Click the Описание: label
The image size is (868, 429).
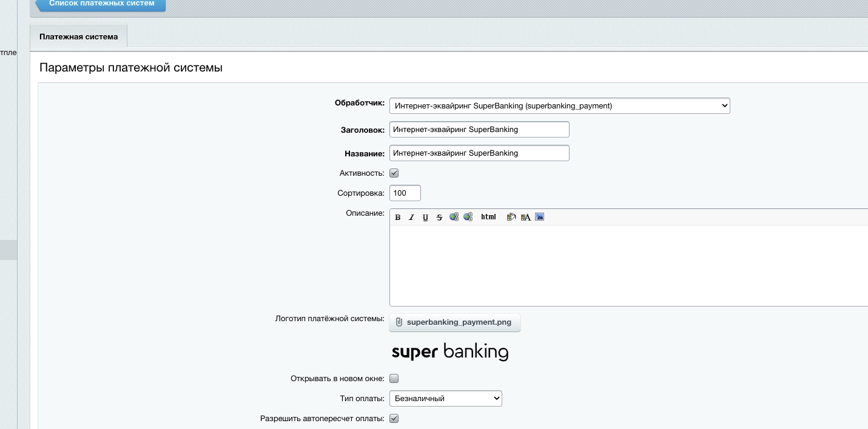pos(366,213)
